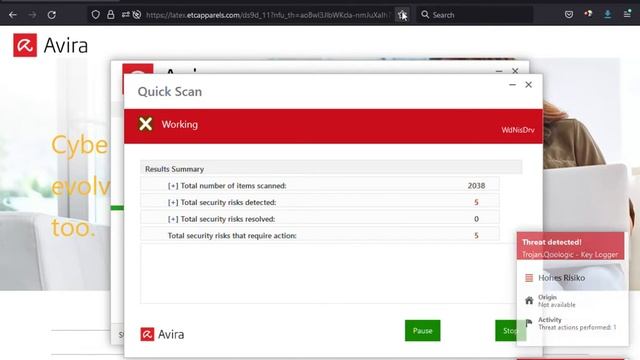Click the magnifier icon in Search box
Image resolution: width=640 pixels, height=360 pixels.
425,15
